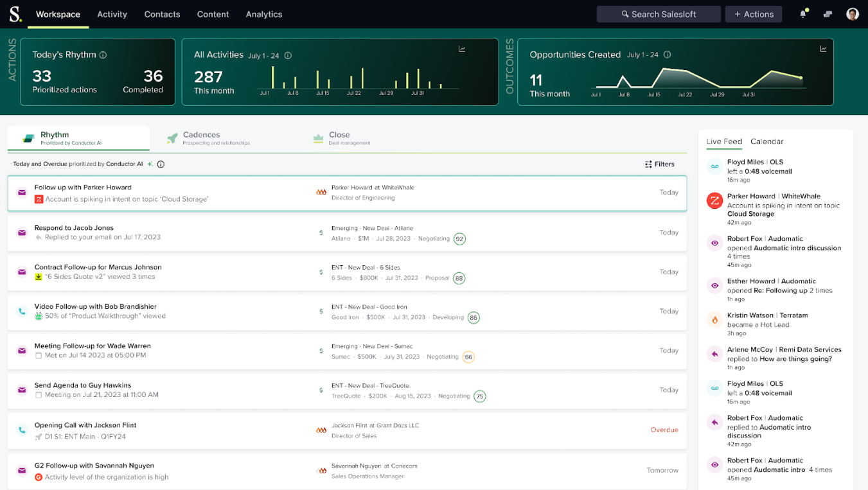Click the "36 Completed" count
Image resolution: width=868 pixels, height=490 pixels.
pos(143,82)
